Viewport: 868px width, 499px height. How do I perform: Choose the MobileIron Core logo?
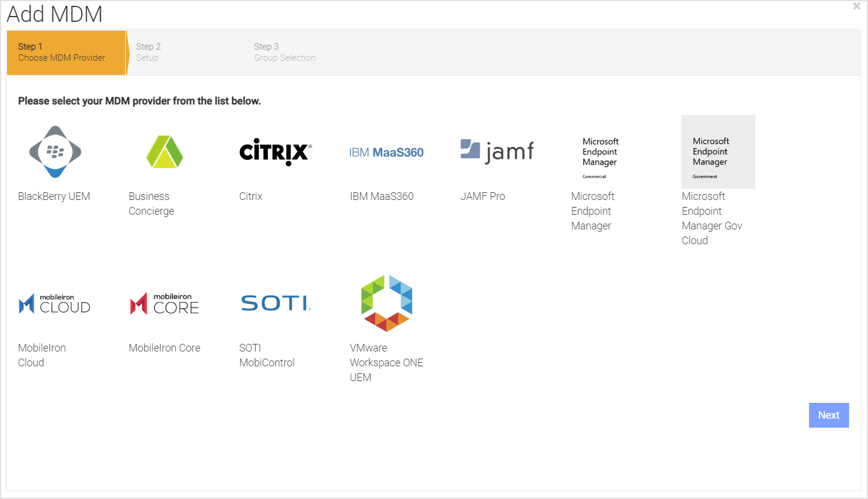165,303
